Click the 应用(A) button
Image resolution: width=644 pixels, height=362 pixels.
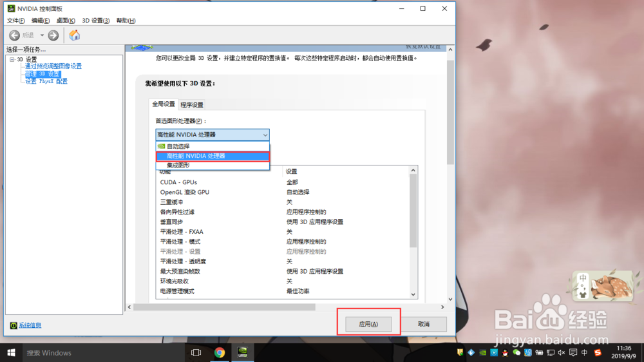tap(368, 324)
